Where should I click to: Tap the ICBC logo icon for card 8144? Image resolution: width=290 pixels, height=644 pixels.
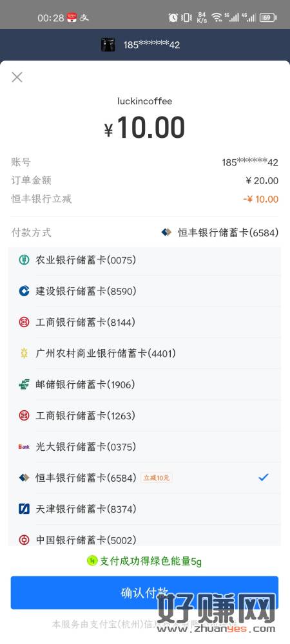(24, 322)
